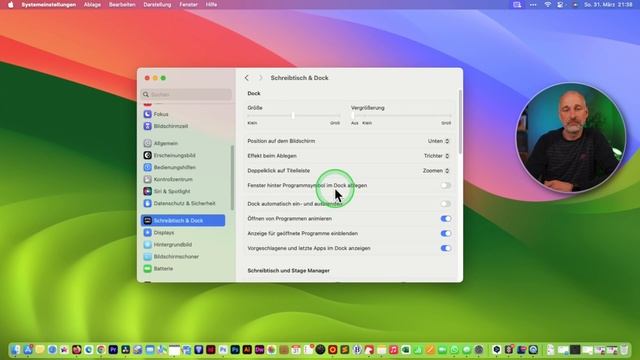Open Datenschutz & Sicherheit pane
The image size is (640, 360).
click(x=184, y=203)
